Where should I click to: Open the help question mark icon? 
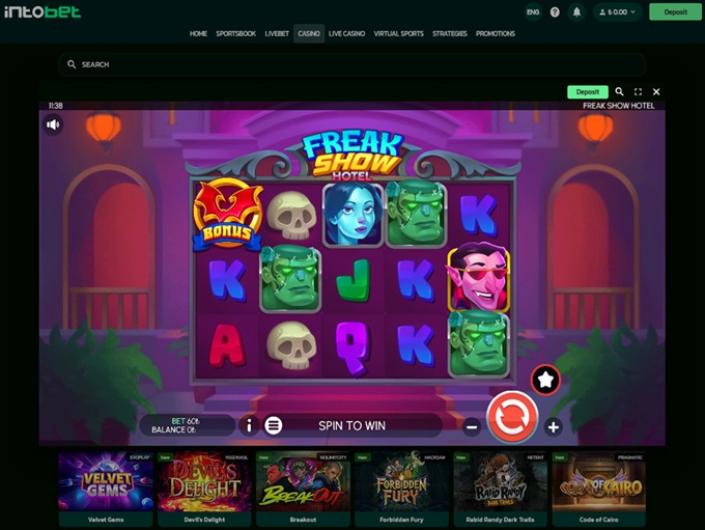coord(555,12)
